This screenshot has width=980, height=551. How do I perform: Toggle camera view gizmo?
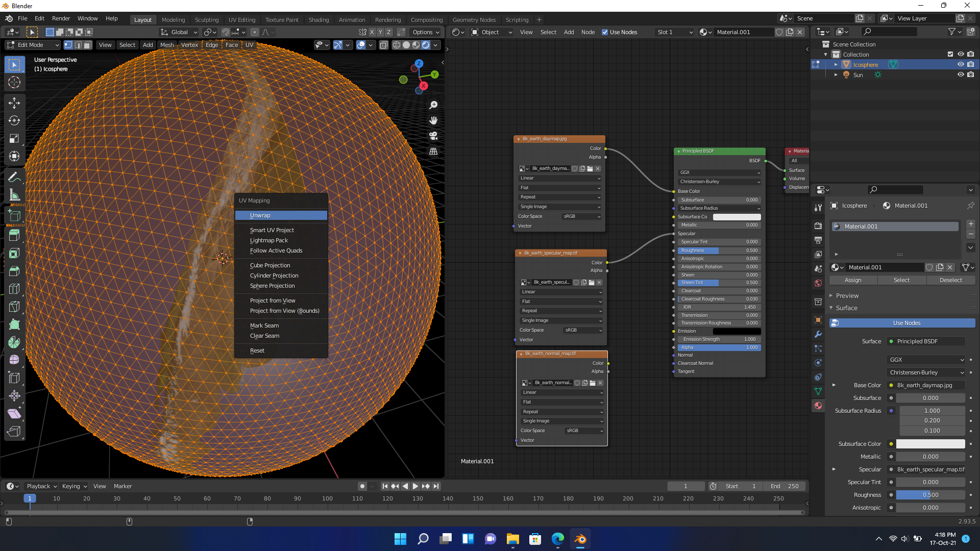[433, 136]
